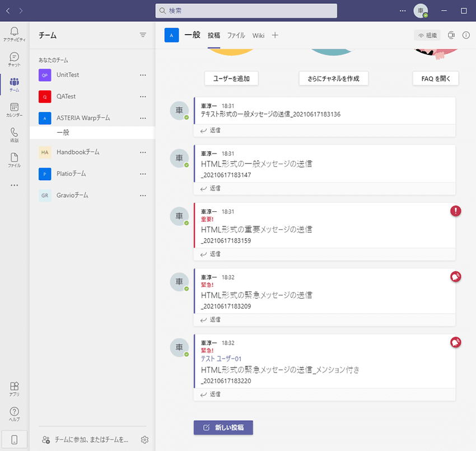Click the テスト ユーザー01 mention
This screenshot has width=476, height=451.
coord(221,359)
